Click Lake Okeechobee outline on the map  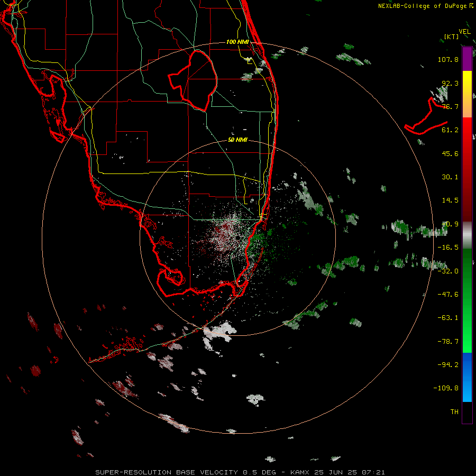[x=193, y=80]
